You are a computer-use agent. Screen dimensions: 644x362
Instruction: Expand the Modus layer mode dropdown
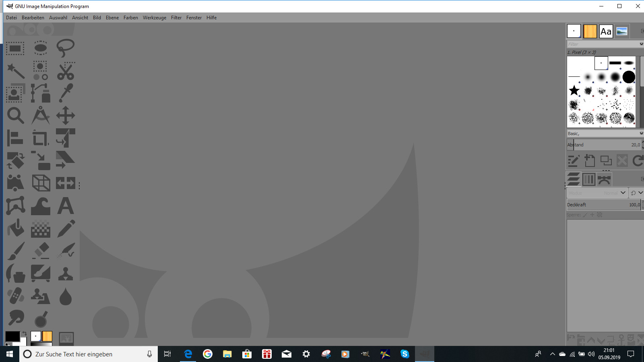(623, 193)
